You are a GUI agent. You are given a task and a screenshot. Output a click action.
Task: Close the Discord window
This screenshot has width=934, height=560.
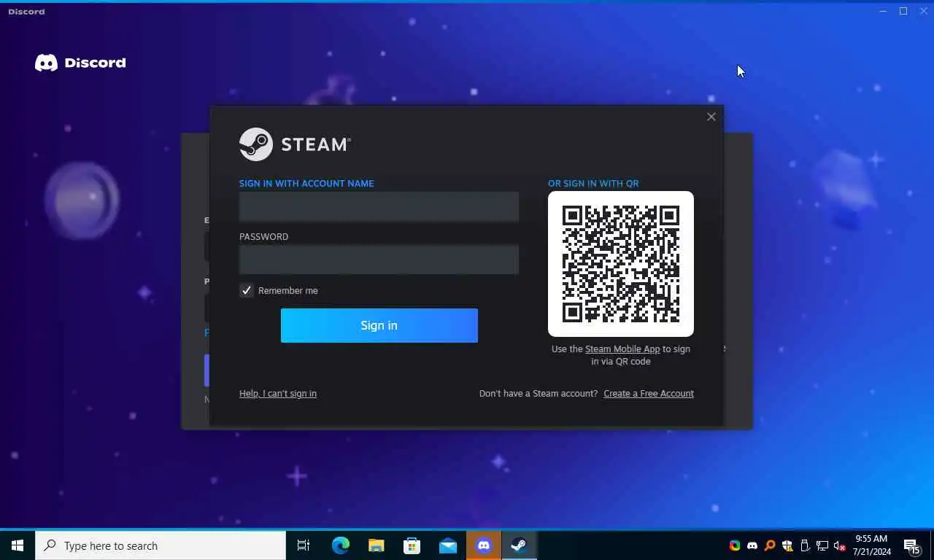click(924, 11)
